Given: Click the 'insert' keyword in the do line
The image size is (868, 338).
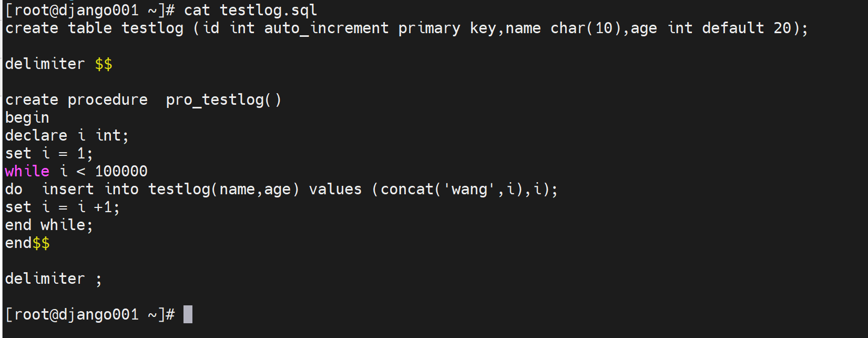Looking at the screenshot, I should tap(68, 189).
